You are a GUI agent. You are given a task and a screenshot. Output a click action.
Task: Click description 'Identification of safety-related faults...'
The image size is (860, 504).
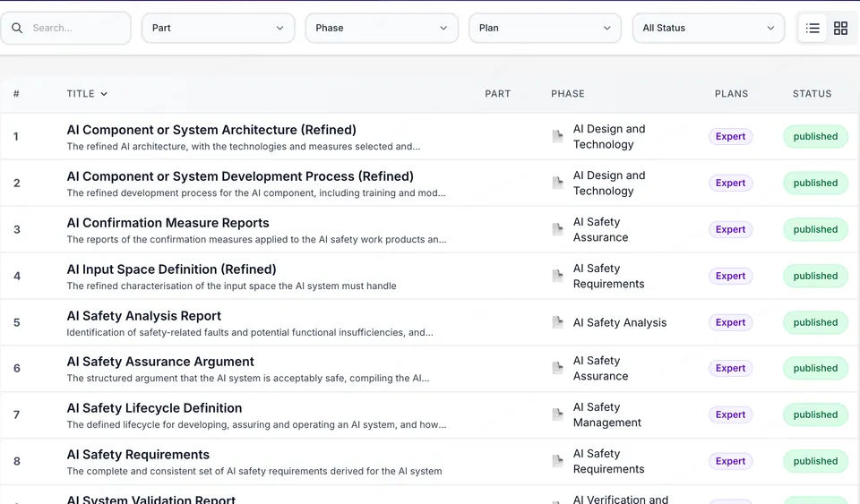pos(250,332)
